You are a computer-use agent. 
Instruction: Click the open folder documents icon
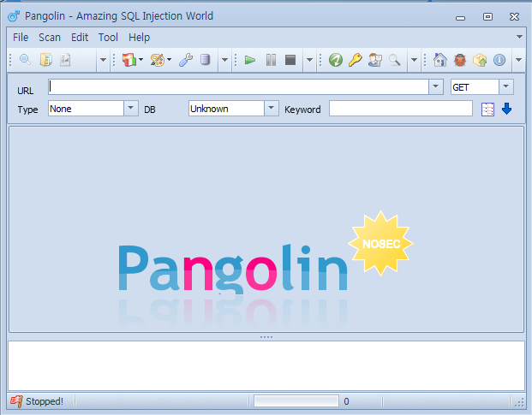45,60
